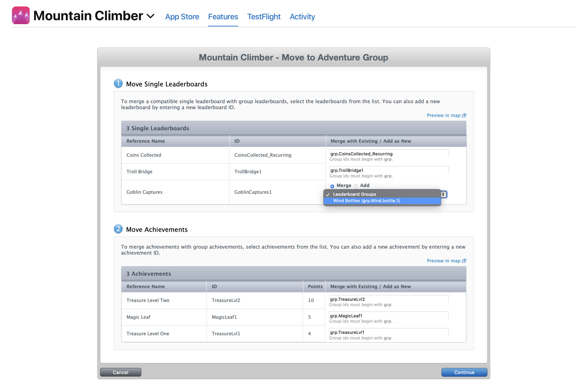Click the Mountain Climber app icon
This screenshot has width=588, height=392.
(21, 16)
